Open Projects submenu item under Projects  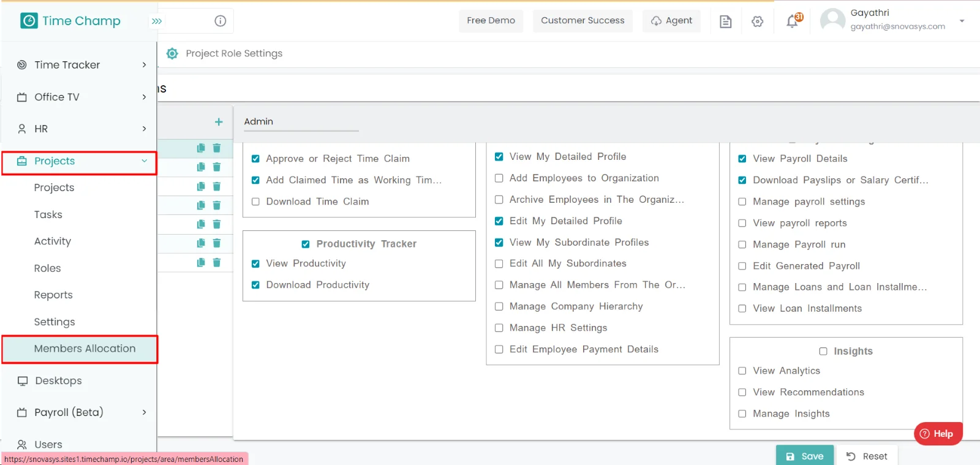(54, 187)
